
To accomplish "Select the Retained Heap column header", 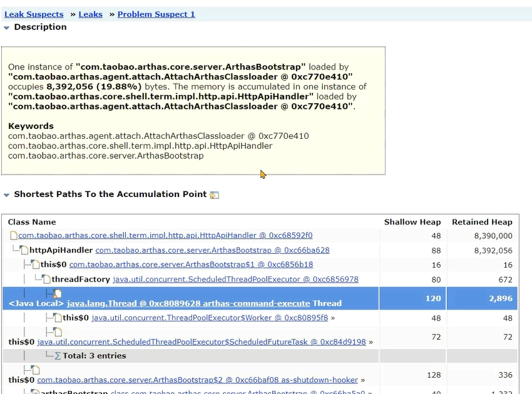I will pos(482,222).
